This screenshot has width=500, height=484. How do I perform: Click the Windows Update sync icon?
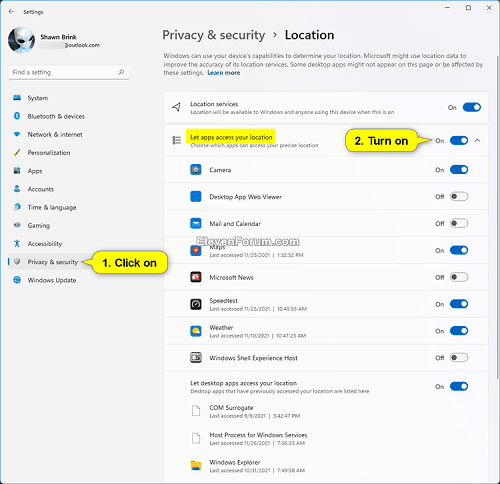click(17, 280)
